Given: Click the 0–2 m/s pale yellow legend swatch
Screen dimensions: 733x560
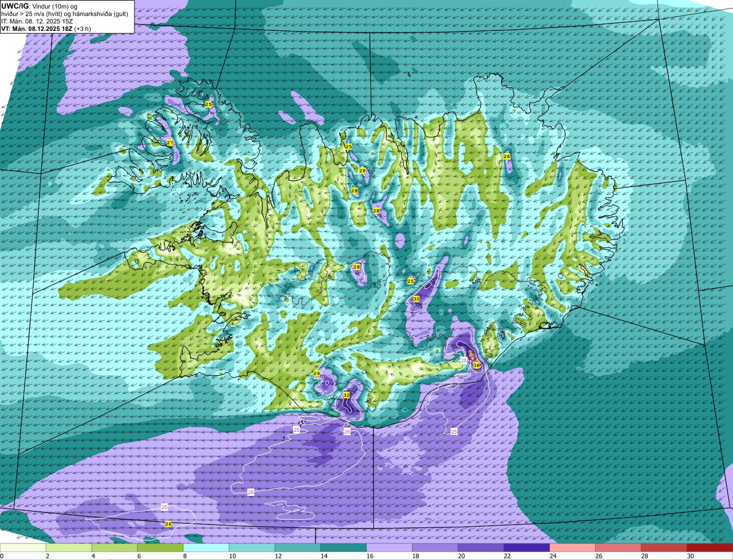Looking at the screenshot, I should tap(23, 547).
